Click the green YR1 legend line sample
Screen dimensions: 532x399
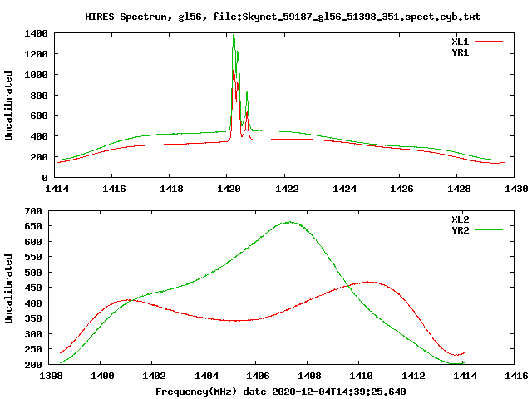tap(489, 52)
